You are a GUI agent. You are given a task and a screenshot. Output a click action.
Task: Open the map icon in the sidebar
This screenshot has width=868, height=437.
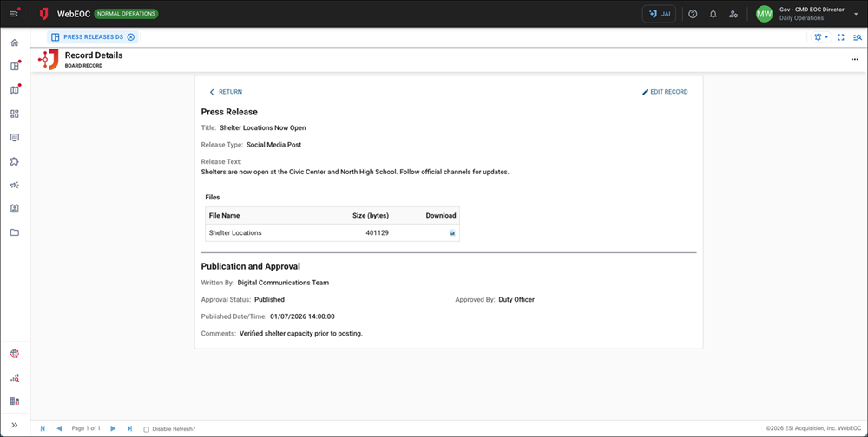pos(14,90)
